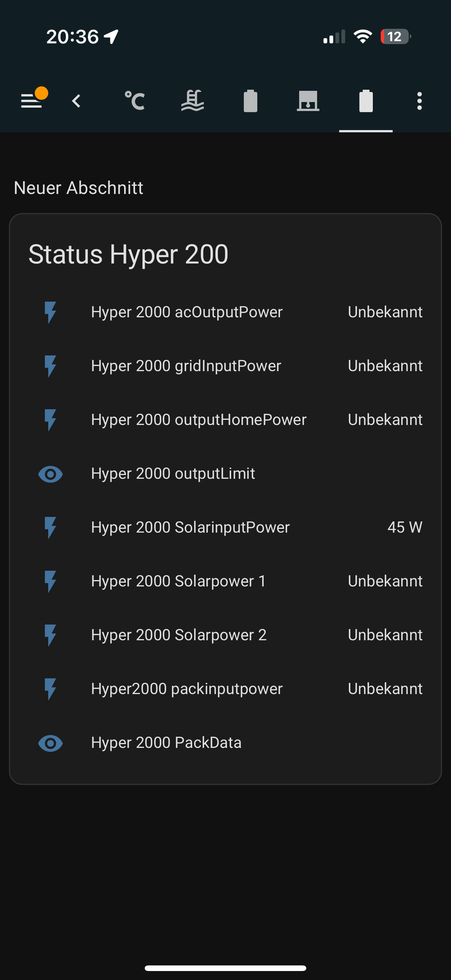This screenshot has width=451, height=980.
Task: Open the three-dot overflow menu
Action: pos(420,101)
